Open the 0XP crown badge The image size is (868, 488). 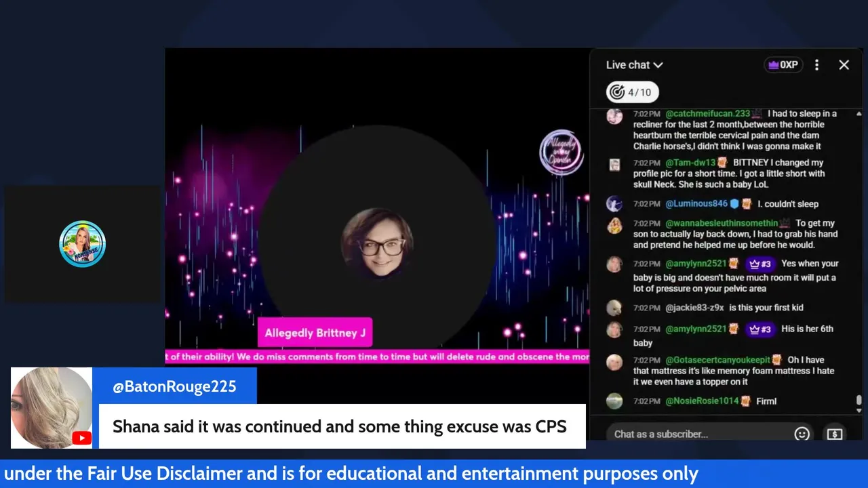[783, 65]
